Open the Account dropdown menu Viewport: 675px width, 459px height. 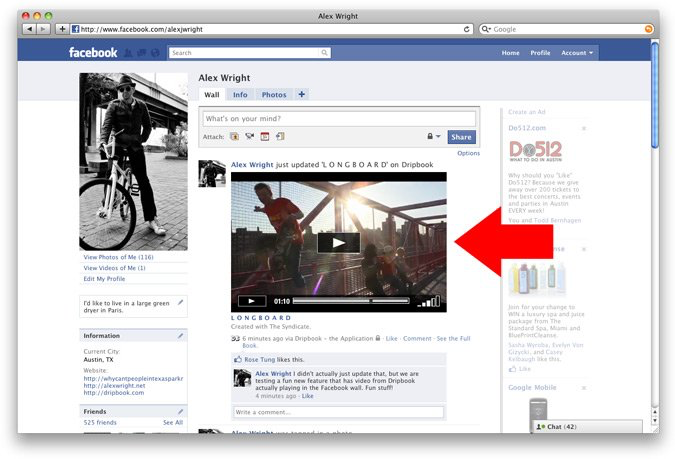click(577, 53)
